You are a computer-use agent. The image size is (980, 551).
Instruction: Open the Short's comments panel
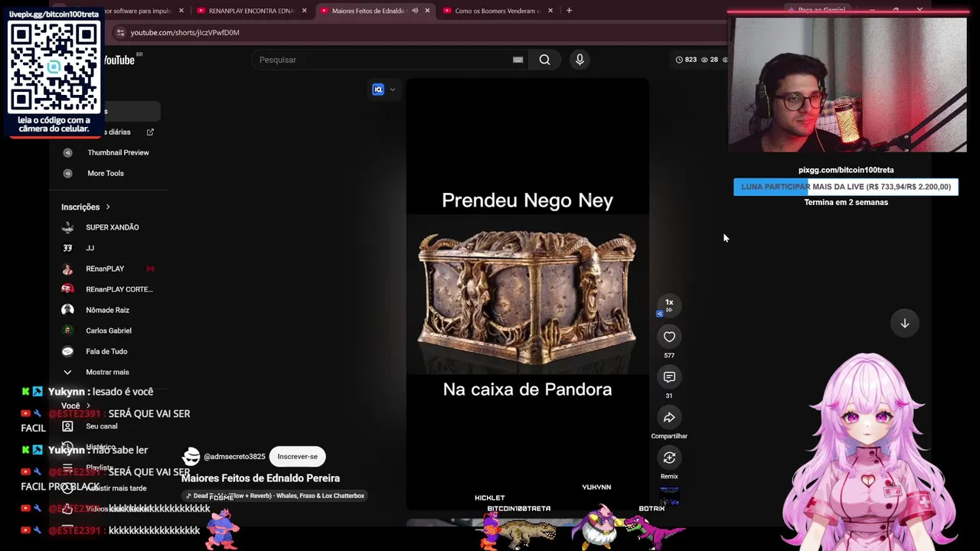coord(669,377)
